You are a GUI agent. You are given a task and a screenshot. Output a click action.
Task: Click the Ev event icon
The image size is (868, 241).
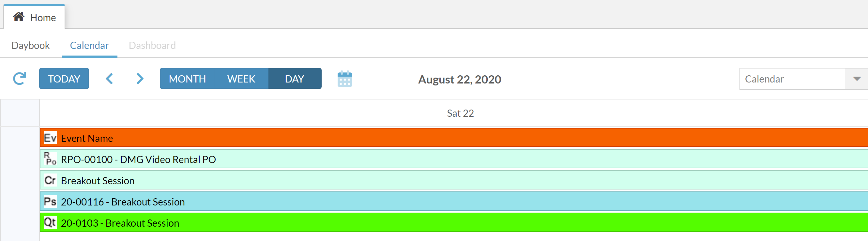[x=50, y=138]
